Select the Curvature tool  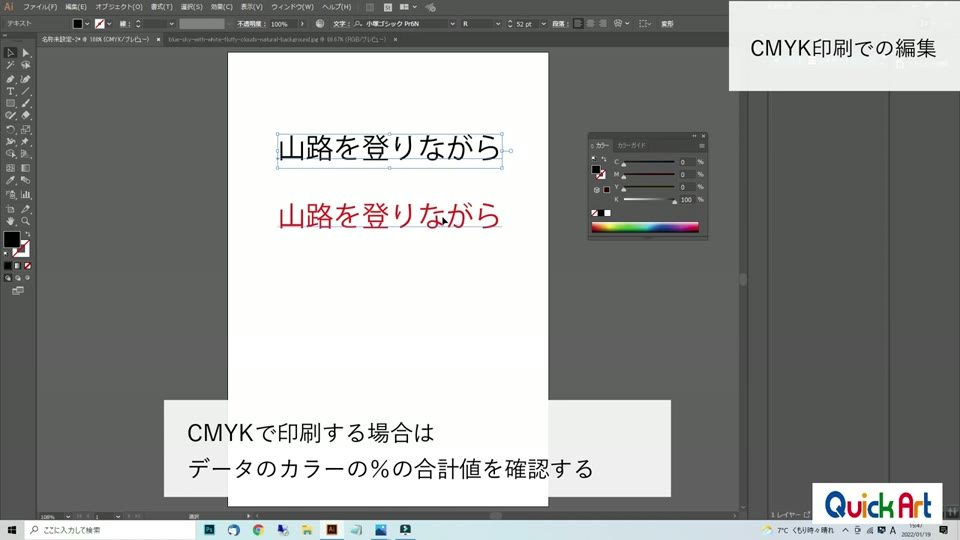point(26,79)
